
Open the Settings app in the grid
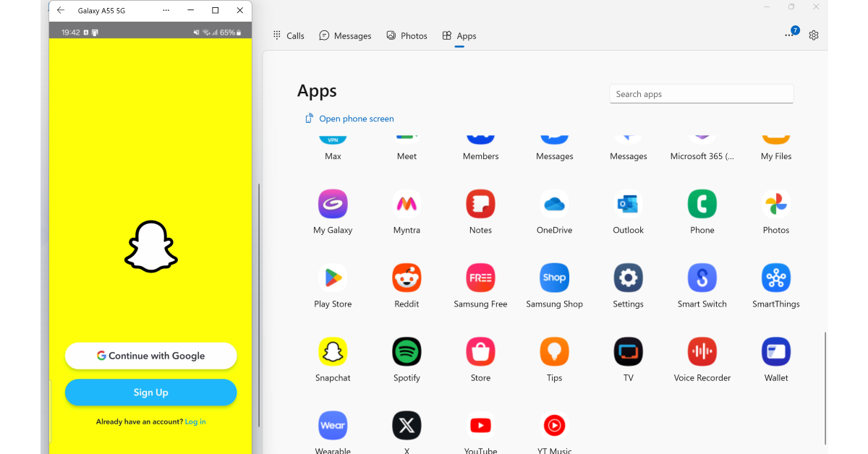pyautogui.click(x=628, y=278)
